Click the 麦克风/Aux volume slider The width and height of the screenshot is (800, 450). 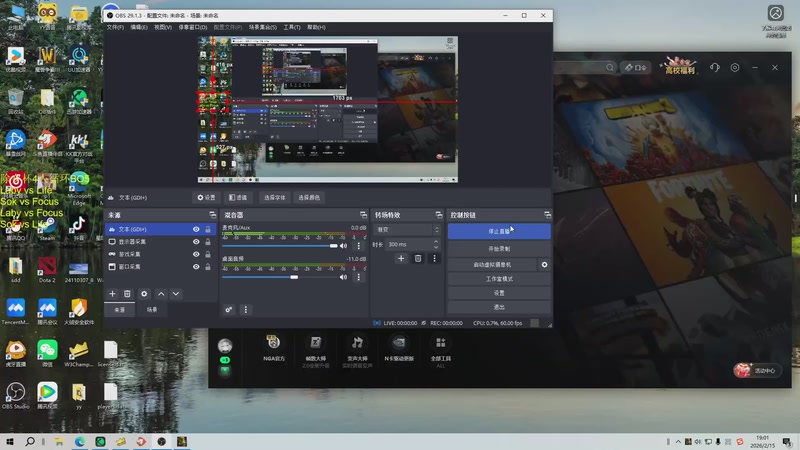(280, 246)
